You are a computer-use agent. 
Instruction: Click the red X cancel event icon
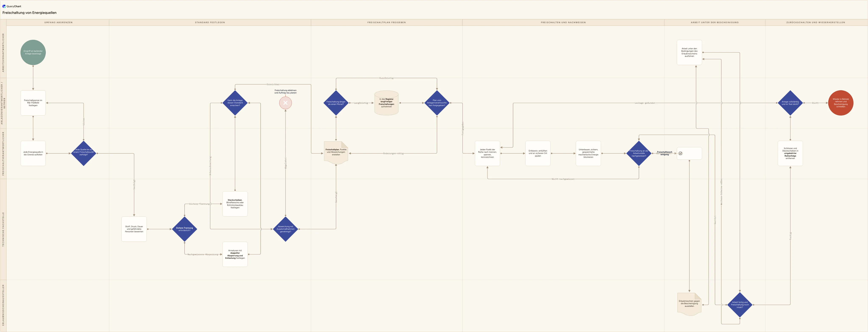coord(285,103)
